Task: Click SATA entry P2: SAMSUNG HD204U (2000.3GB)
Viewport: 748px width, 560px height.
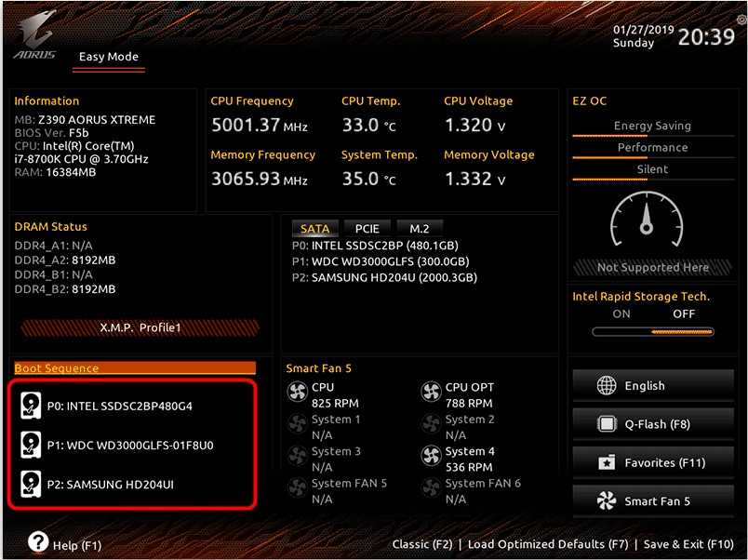Action: pos(384,277)
